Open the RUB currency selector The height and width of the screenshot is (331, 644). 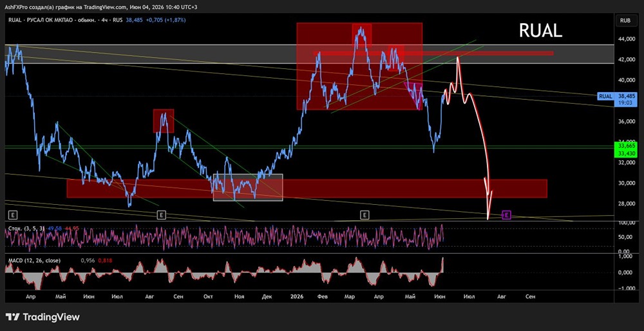625,20
